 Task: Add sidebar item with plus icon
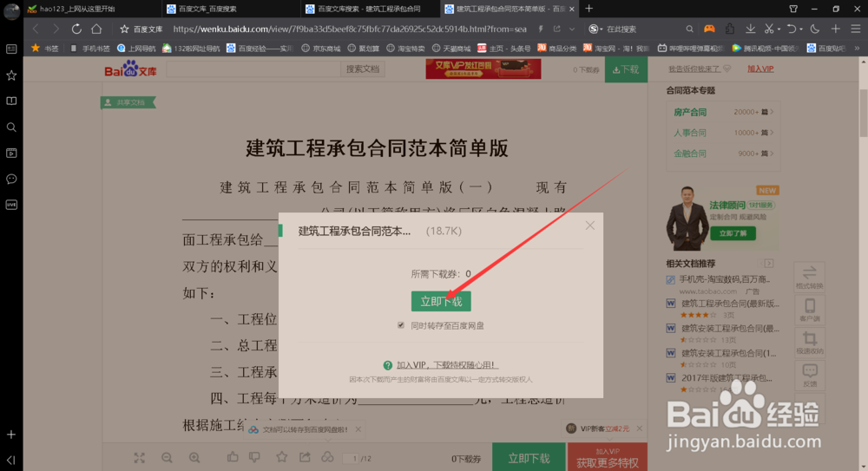(x=11, y=435)
